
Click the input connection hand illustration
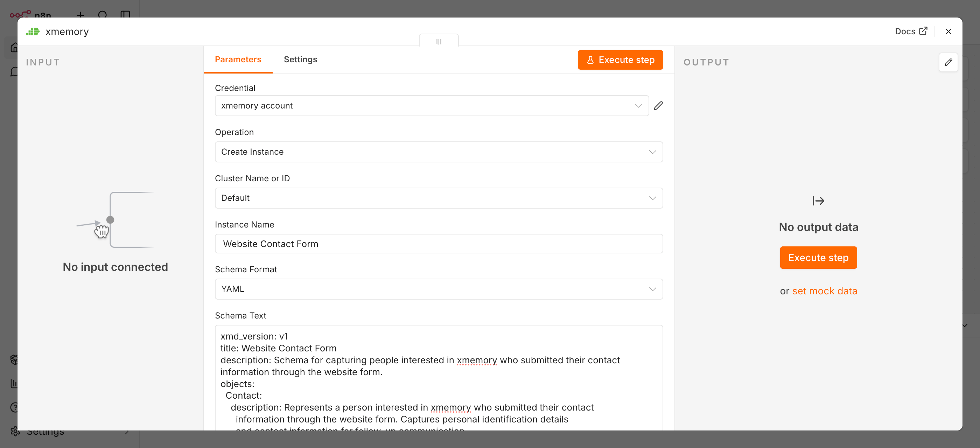(x=101, y=231)
